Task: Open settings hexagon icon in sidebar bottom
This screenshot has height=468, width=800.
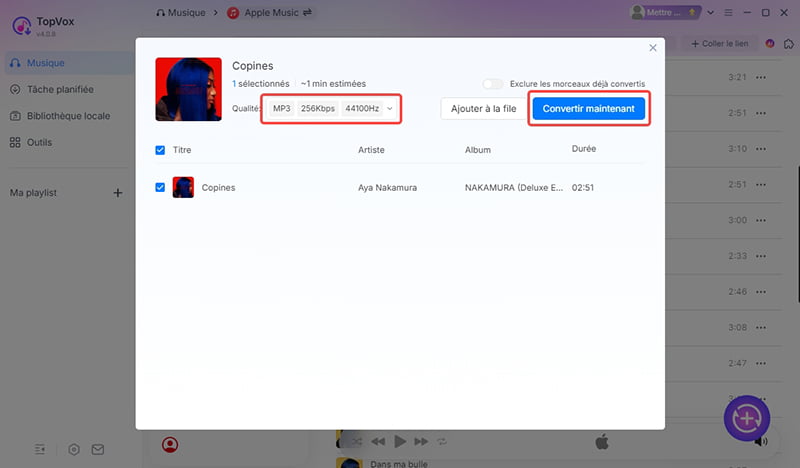Action: tap(74, 450)
